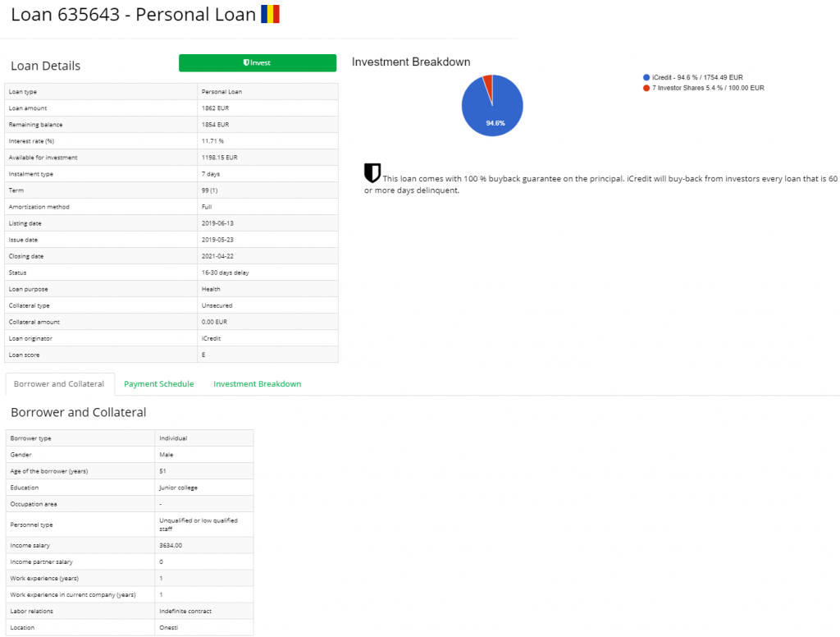Click the Loan 635643 page title

coord(133,15)
